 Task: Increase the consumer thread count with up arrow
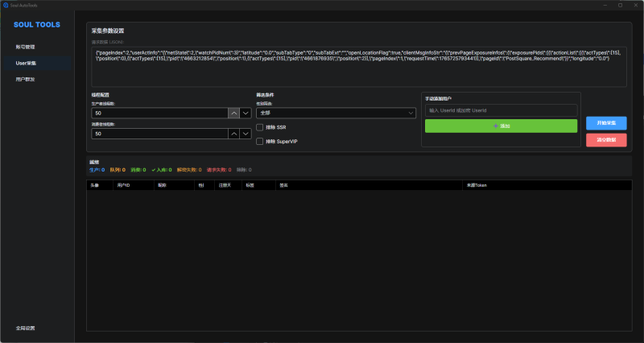[x=234, y=134]
